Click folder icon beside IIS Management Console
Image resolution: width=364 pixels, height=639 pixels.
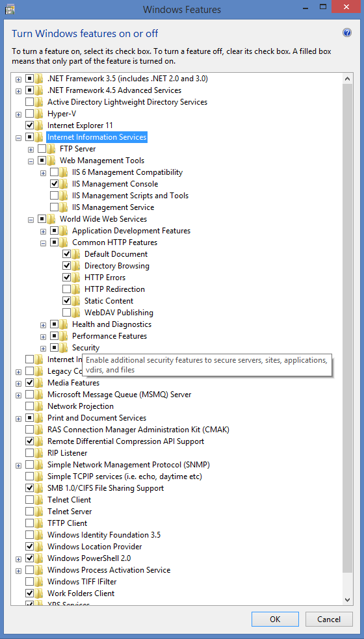point(64,184)
